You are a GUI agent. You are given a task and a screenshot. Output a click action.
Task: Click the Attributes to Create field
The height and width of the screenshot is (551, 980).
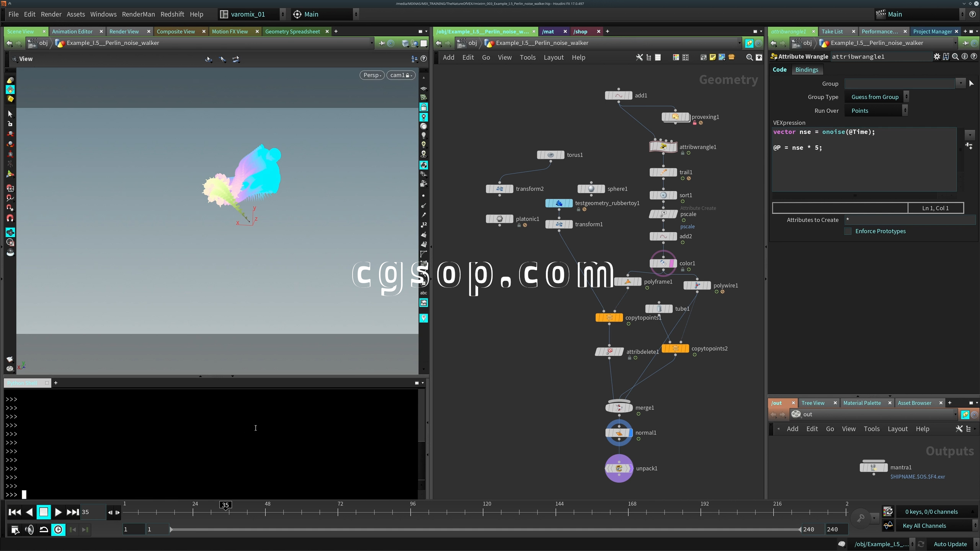[909, 220]
